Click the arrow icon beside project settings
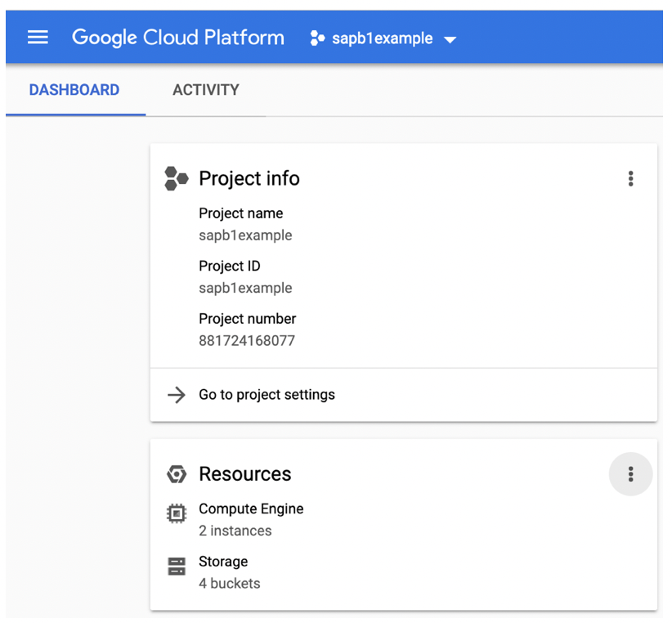672x623 pixels. (x=176, y=395)
